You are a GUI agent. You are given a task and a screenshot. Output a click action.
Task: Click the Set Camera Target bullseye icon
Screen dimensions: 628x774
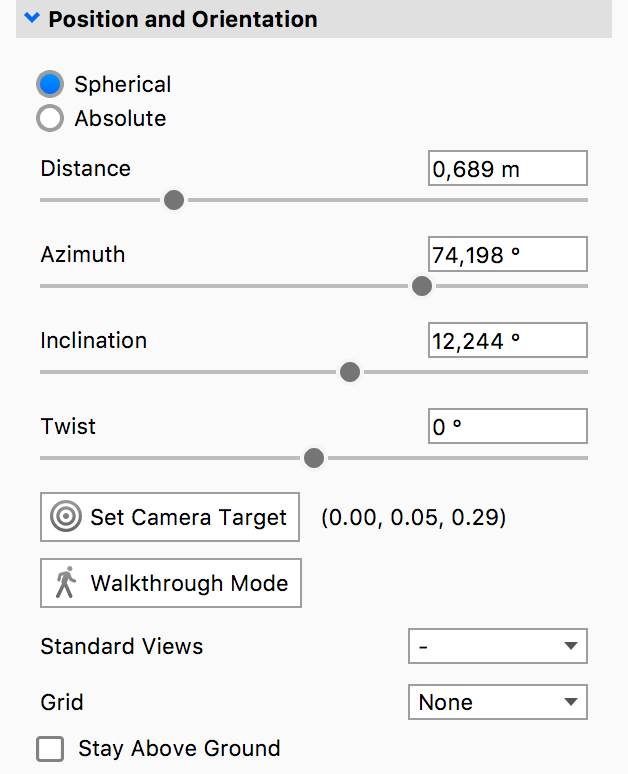[x=66, y=517]
